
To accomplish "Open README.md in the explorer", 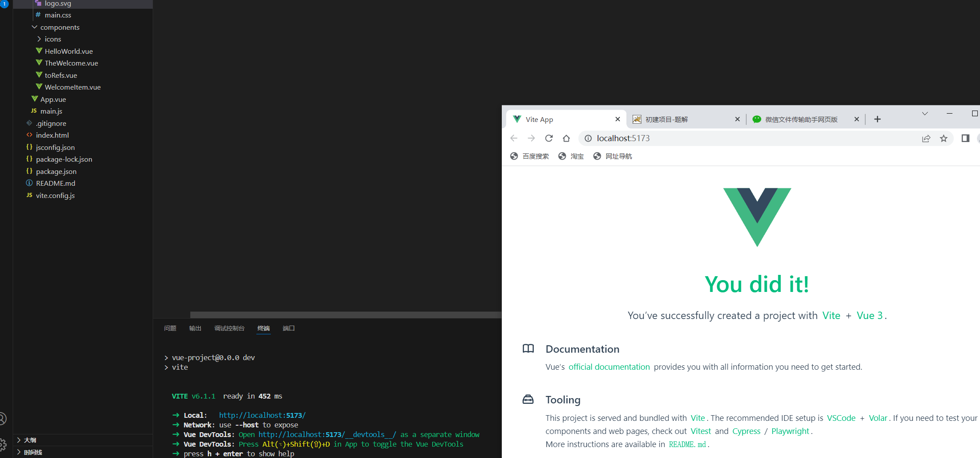I will point(83,183).
